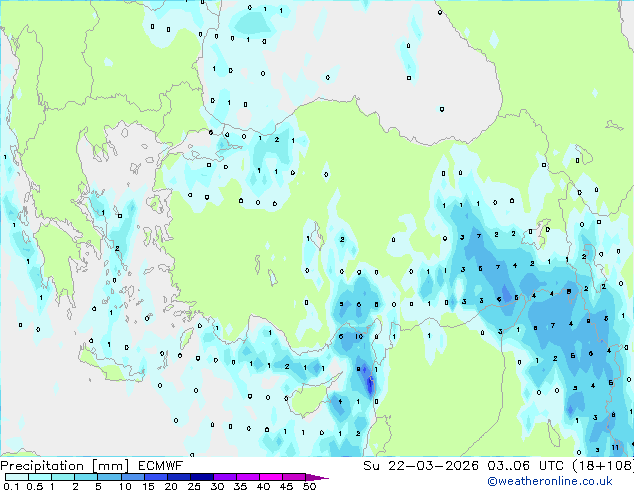Click the 25 legend scale label
The height and width of the screenshot is (490, 634).
(194, 486)
